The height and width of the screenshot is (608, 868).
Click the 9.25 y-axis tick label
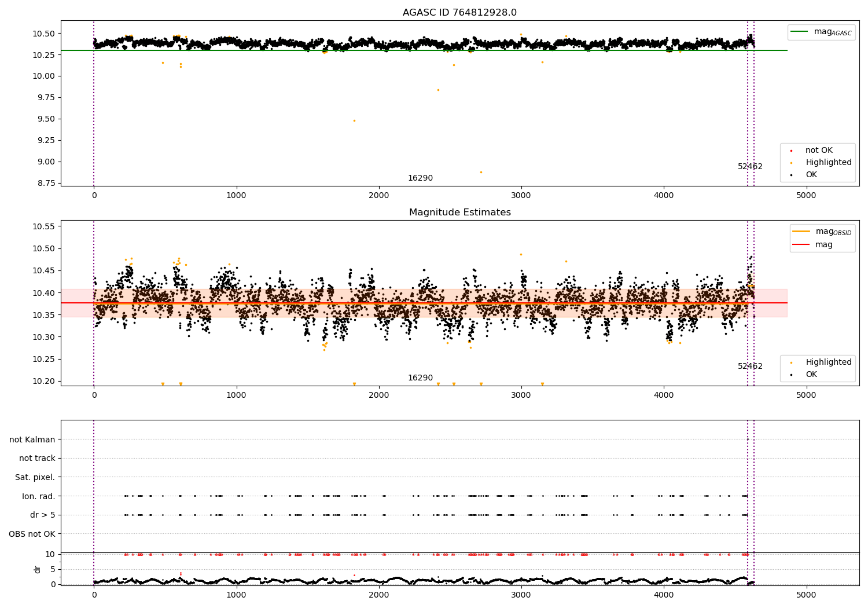46,140
